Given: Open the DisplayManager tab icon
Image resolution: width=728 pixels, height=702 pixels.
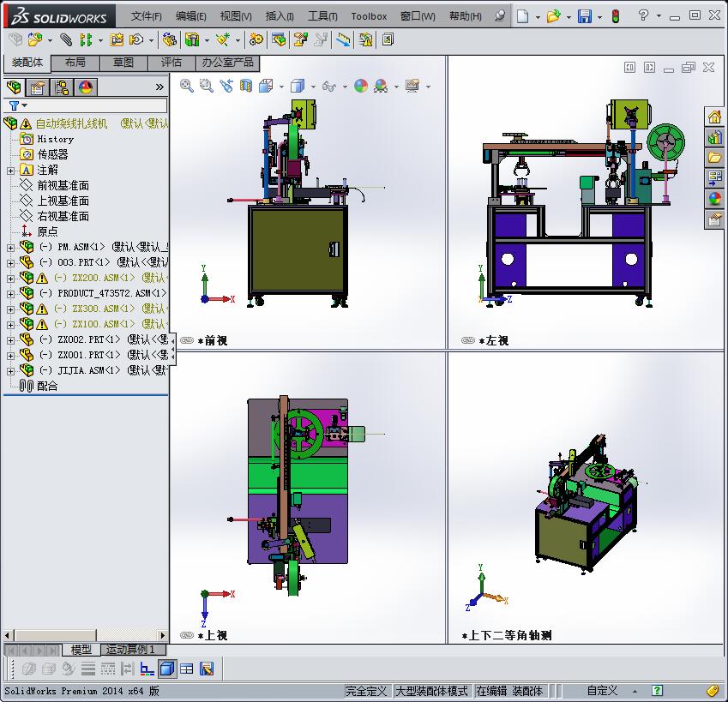Looking at the screenshot, I should [86, 87].
